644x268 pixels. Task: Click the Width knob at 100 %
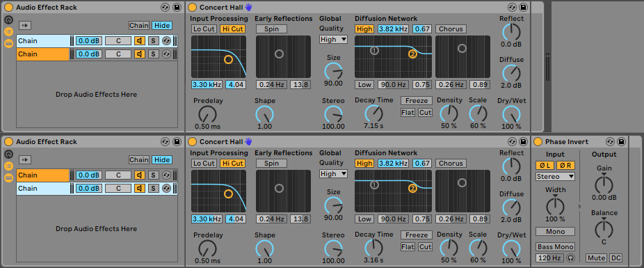(555, 206)
